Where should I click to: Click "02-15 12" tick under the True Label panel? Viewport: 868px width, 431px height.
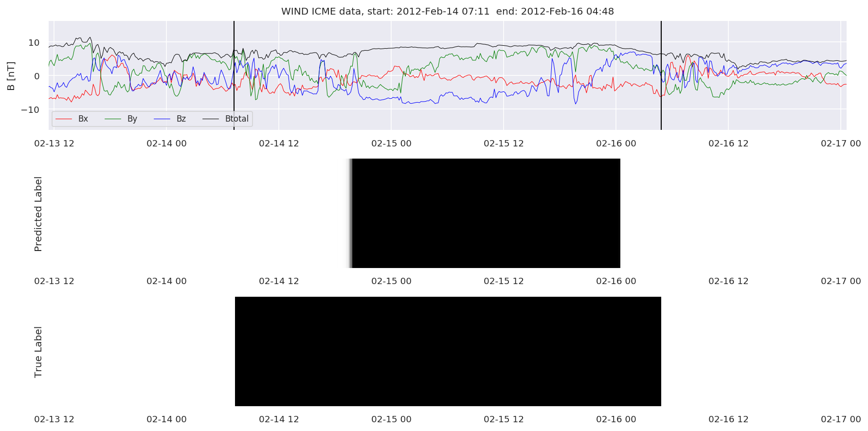[x=504, y=419]
